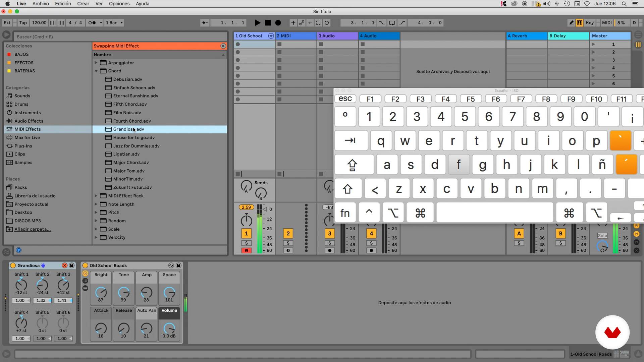
Task: Click the Session Record circle button
Action: pos(327,23)
